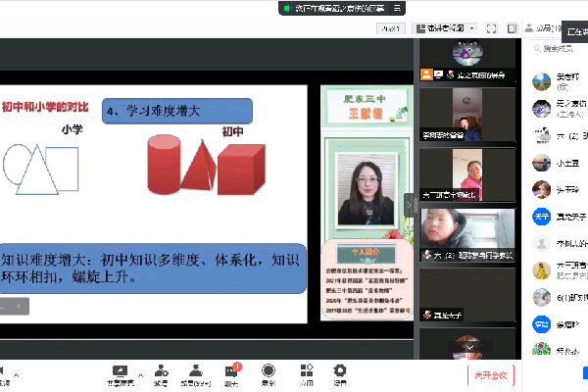Click the flower avatar at the list bottom
The height and width of the screenshot is (392, 588).
pyautogui.click(x=542, y=350)
